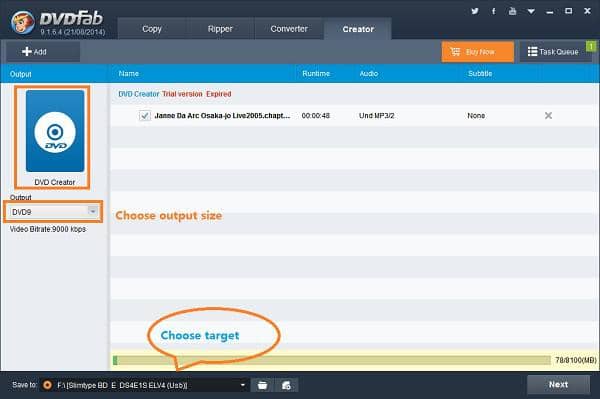
Task: Click the folder icon to choose output folder
Action: pos(262,385)
